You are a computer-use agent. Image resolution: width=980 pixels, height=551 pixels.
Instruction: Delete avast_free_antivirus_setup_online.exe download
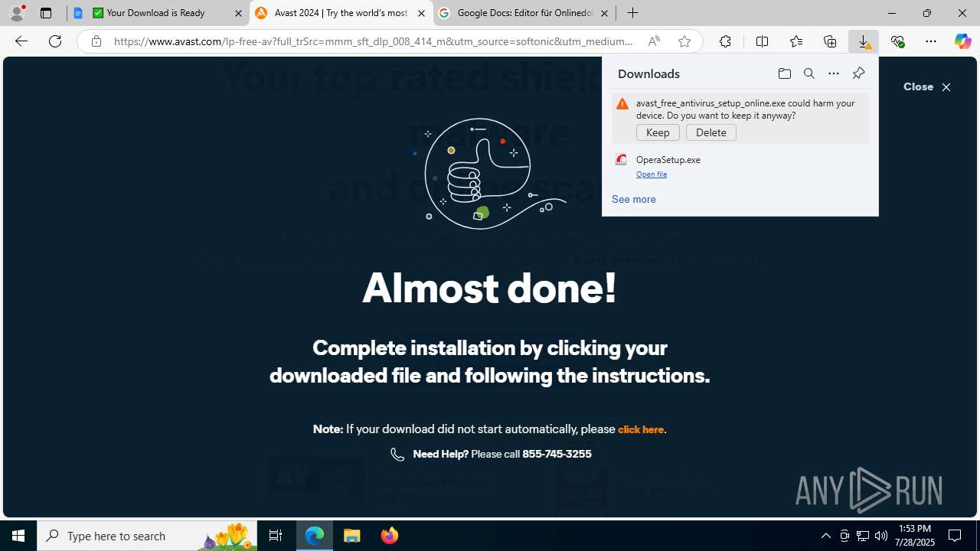pyautogui.click(x=711, y=132)
